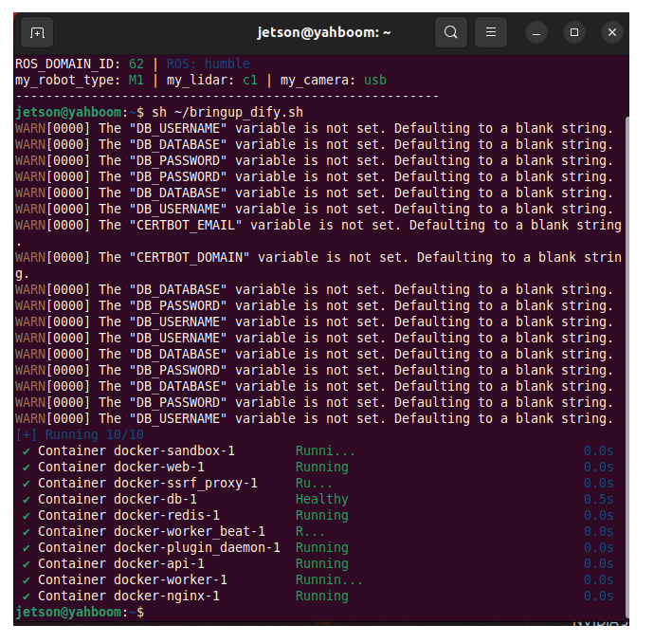Click the docker-nginx-1 container line
Viewport: 672px width, 643px height.
click(x=318, y=596)
